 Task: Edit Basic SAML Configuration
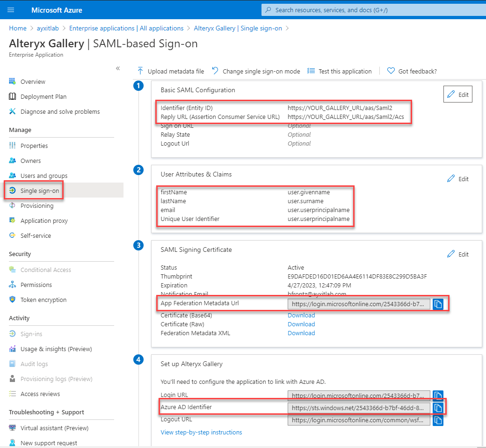coord(458,94)
